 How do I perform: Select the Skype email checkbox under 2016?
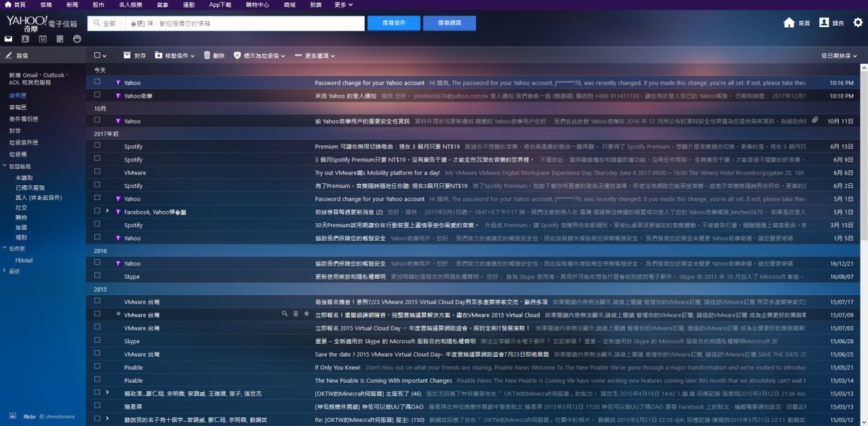point(97,276)
